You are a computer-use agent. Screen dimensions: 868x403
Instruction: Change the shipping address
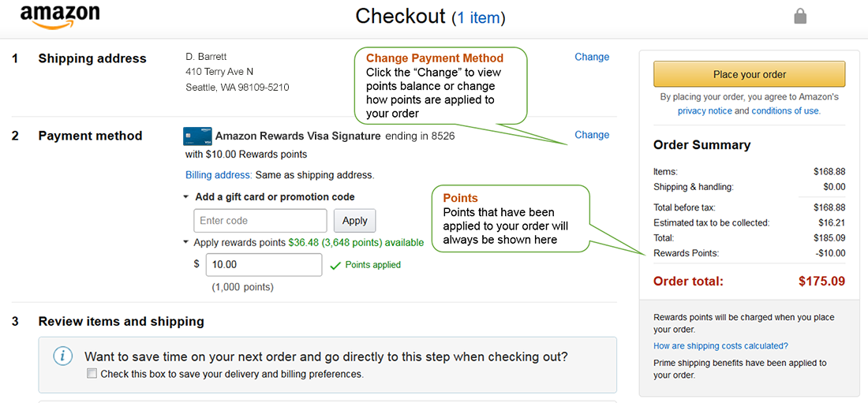click(x=592, y=57)
